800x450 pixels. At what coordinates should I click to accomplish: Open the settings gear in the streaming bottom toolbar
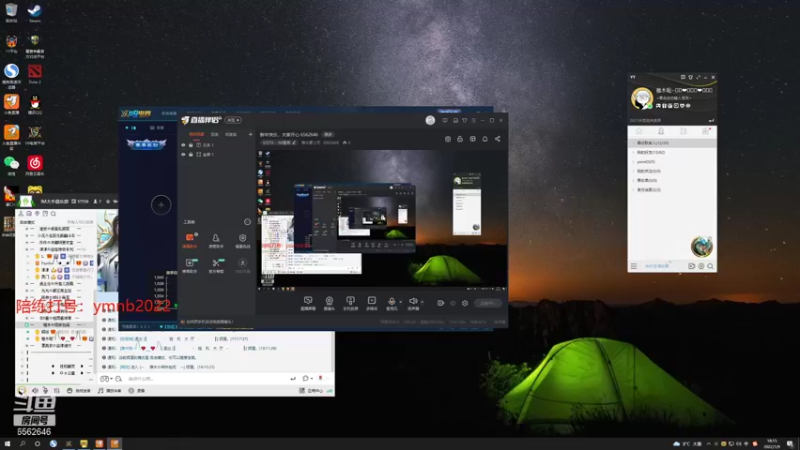(x=465, y=303)
